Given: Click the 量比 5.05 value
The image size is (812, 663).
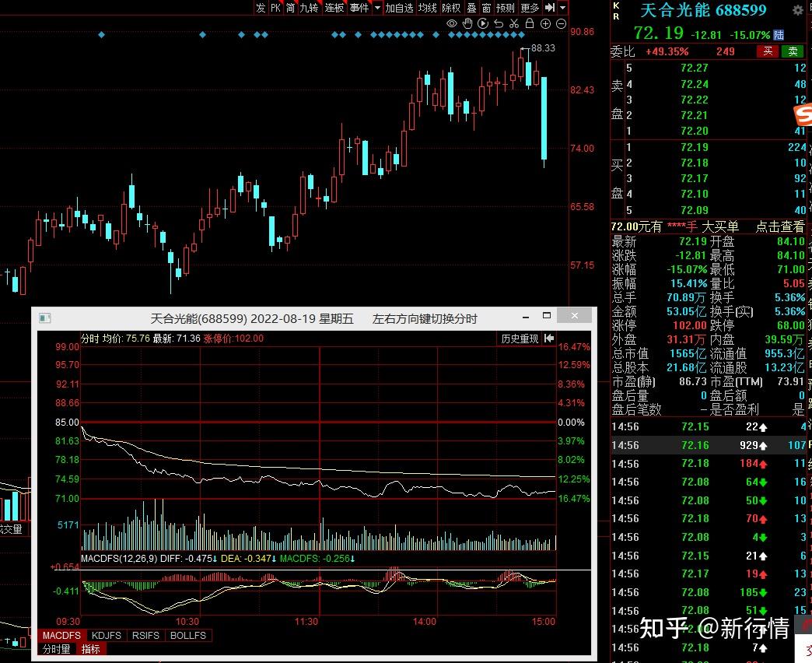Looking at the screenshot, I should point(794,284).
